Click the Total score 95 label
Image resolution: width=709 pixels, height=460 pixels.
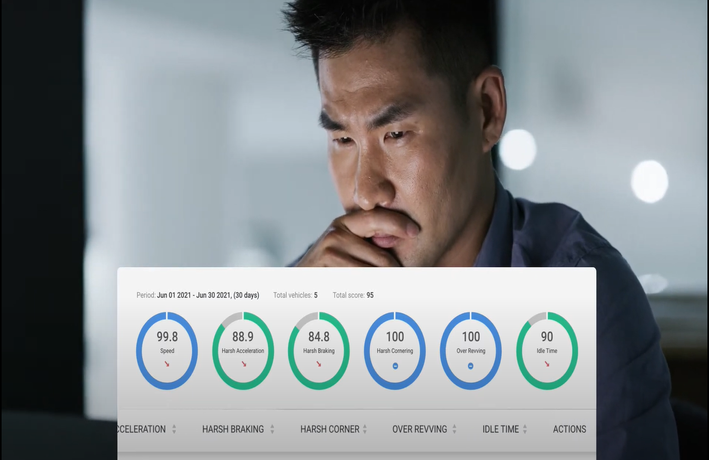pos(353,295)
